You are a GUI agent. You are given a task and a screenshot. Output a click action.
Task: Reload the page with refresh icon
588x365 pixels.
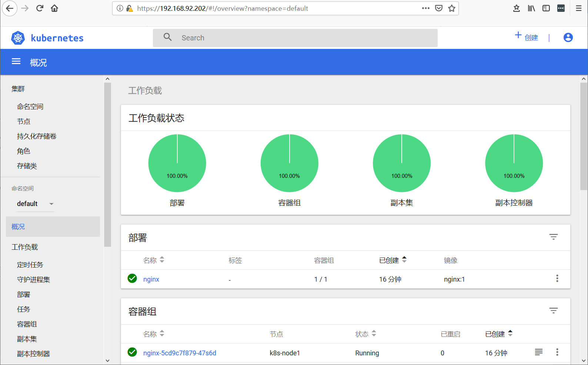click(40, 8)
